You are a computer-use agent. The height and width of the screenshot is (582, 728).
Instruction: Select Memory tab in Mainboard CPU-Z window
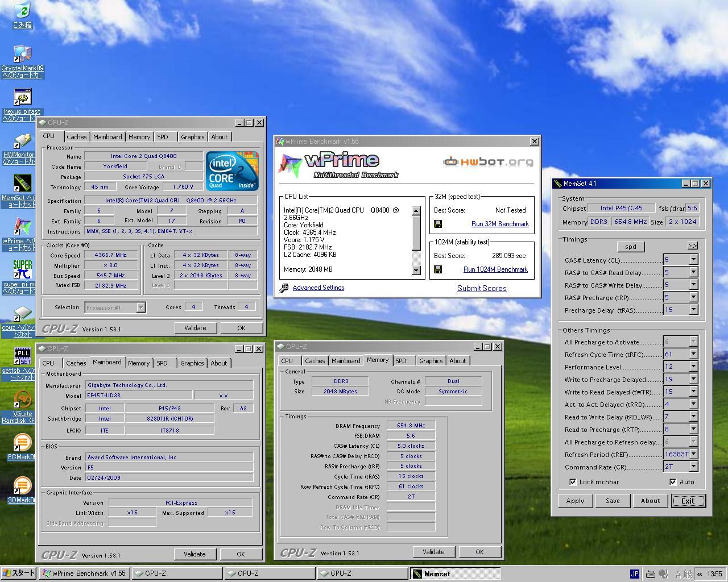[x=139, y=363]
